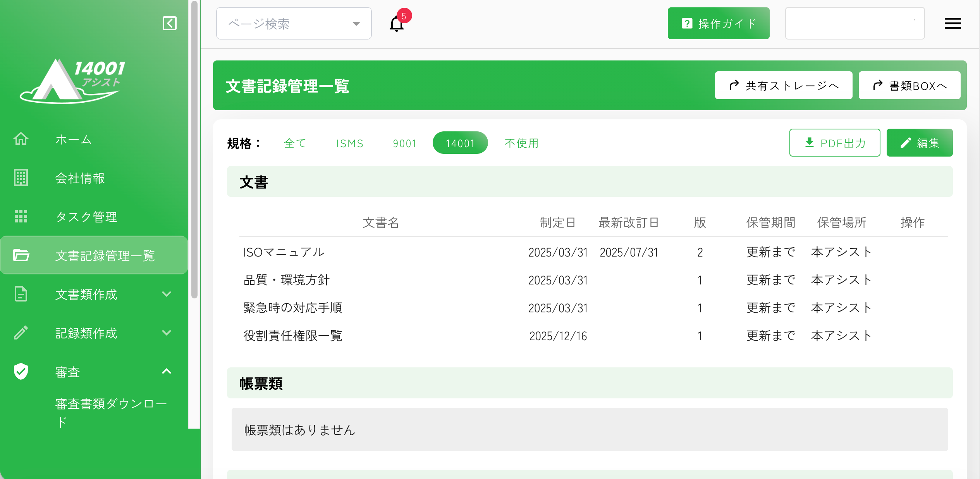The height and width of the screenshot is (479, 980).
Task: Open the hamburger menu
Action: pos(952,23)
